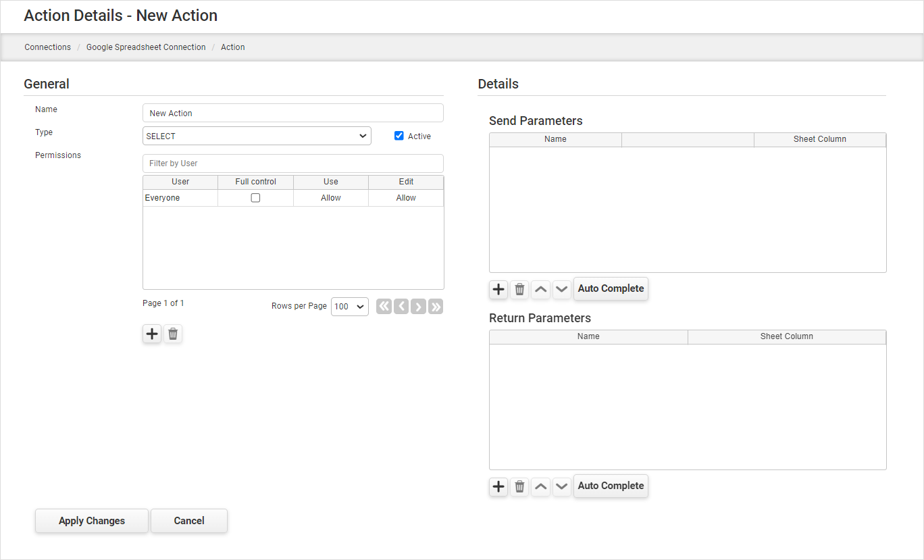
Task: Move Return Parameter down with arrow
Action: [x=562, y=486]
